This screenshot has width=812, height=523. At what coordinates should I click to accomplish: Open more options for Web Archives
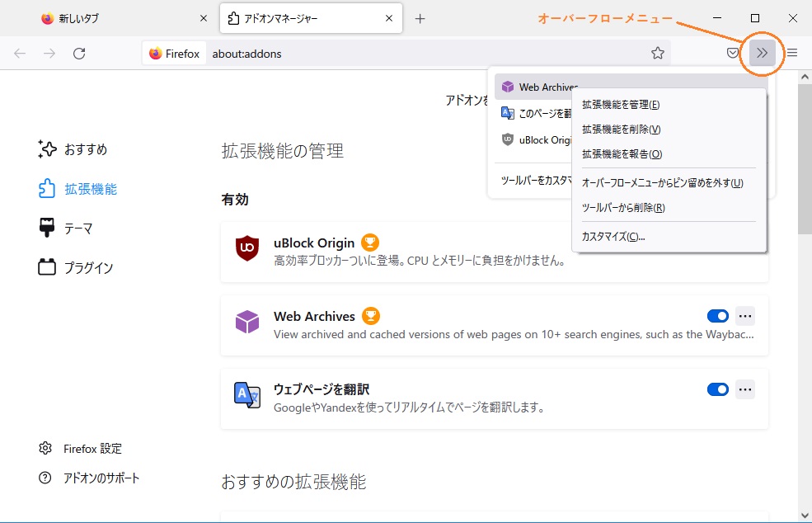(x=745, y=316)
